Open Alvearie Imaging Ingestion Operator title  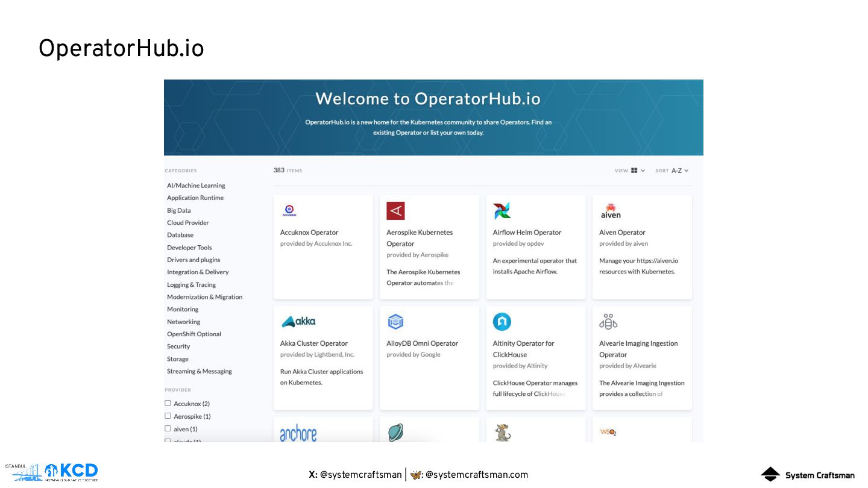pyautogui.click(x=638, y=349)
